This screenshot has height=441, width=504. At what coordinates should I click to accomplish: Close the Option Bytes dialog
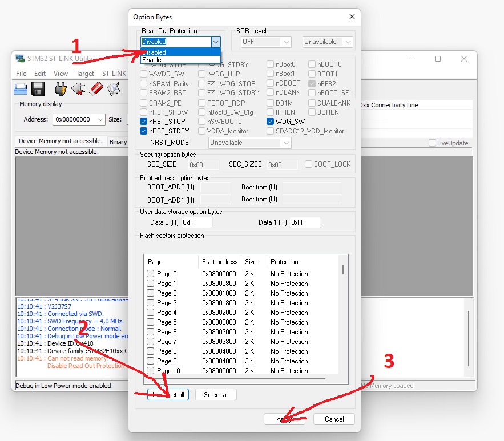[352, 17]
